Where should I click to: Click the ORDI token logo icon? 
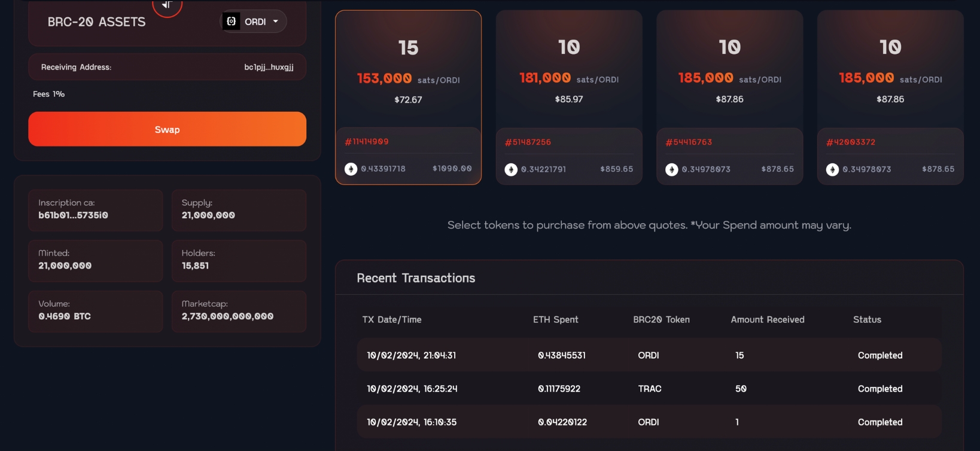tap(232, 22)
